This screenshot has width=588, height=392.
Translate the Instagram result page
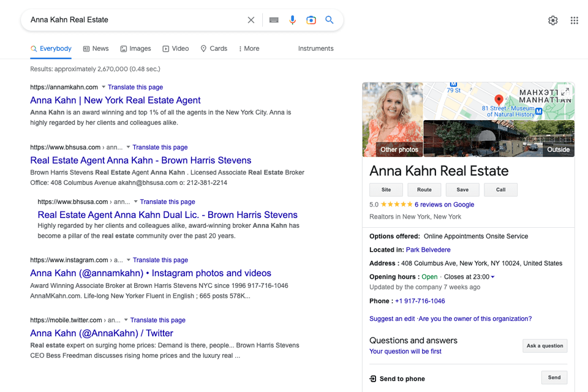click(160, 260)
